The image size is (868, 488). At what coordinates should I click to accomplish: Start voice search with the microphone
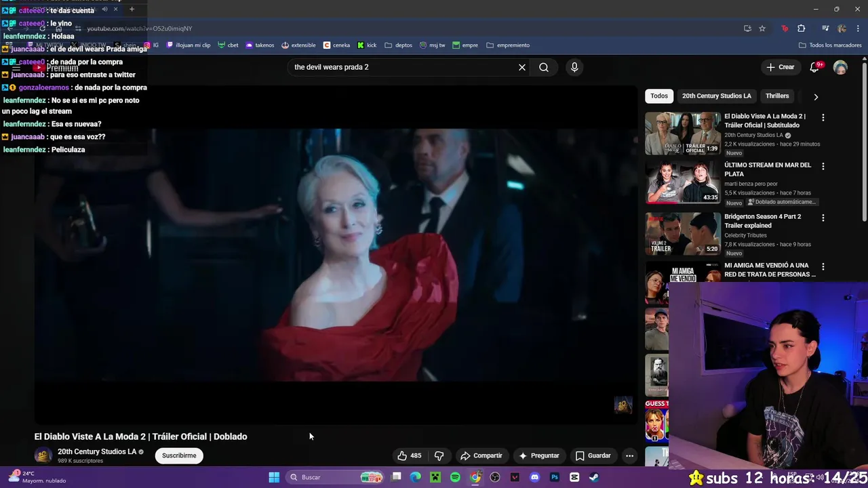pyautogui.click(x=574, y=67)
